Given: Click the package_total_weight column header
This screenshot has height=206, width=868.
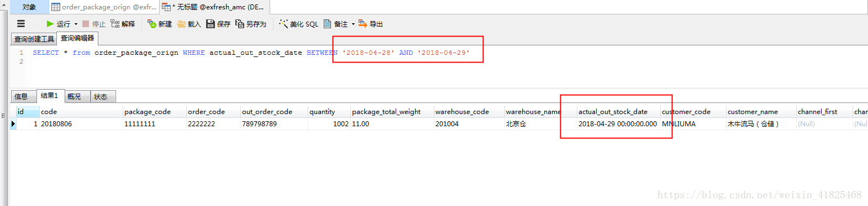Looking at the screenshot, I should [392, 111].
